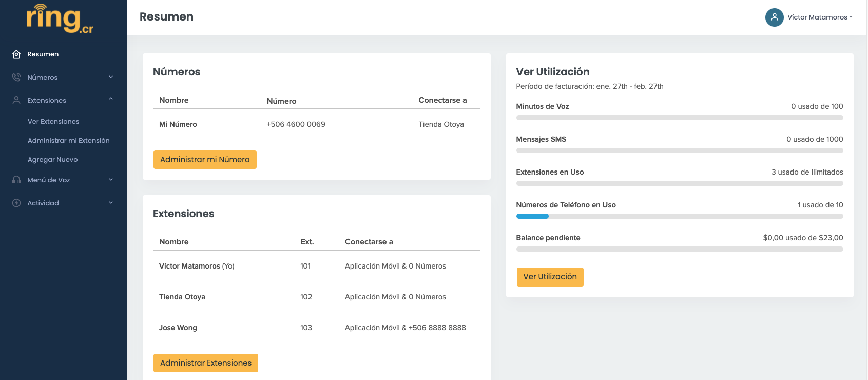Viewport: 868px width, 380px height.
Task: Click extension number 103
Action: click(x=306, y=328)
